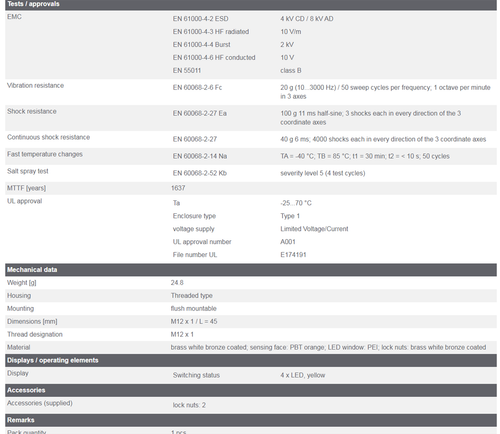Select the lock nuts: 2 accessory entry
Viewport: 500px width, 434px height.
click(x=189, y=405)
